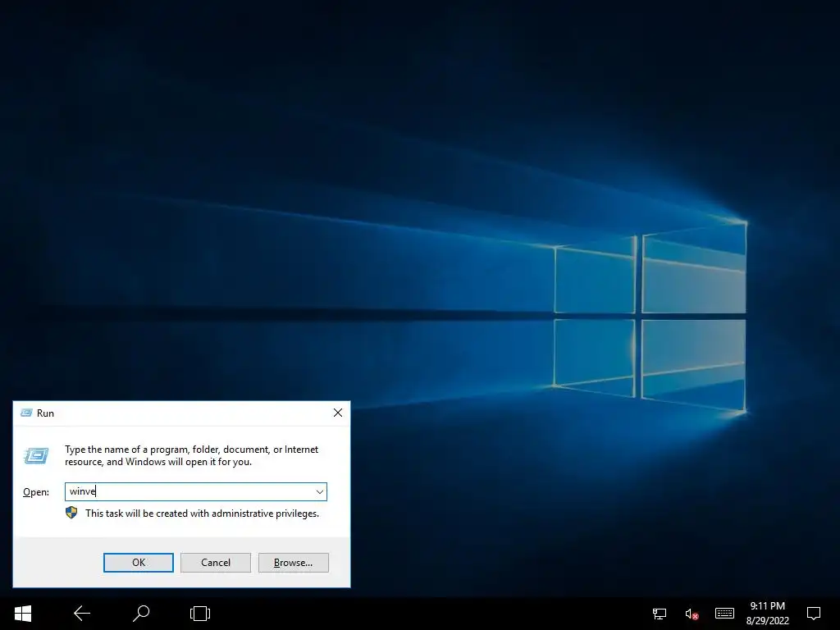Click OK in Run dialog
This screenshot has width=840, height=630.
tap(138, 563)
